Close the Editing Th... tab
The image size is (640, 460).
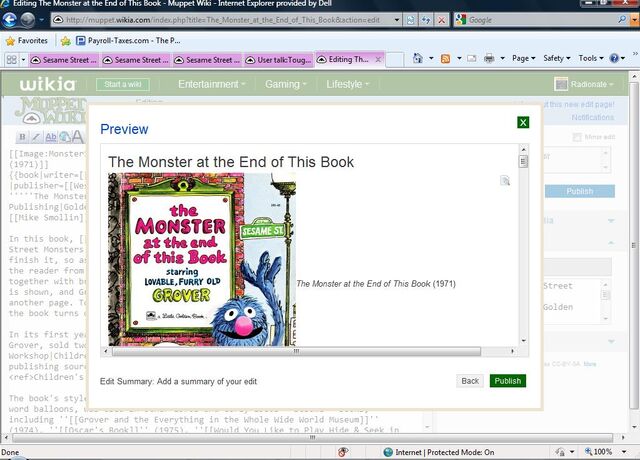tap(378, 60)
